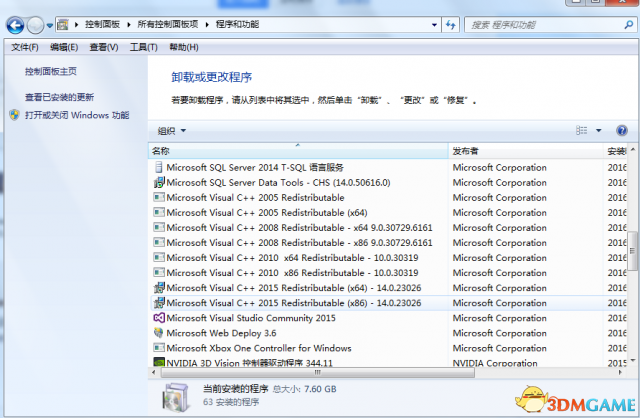Click the shield icon beside Windows 功能
The height and width of the screenshot is (418, 640).
14,115
